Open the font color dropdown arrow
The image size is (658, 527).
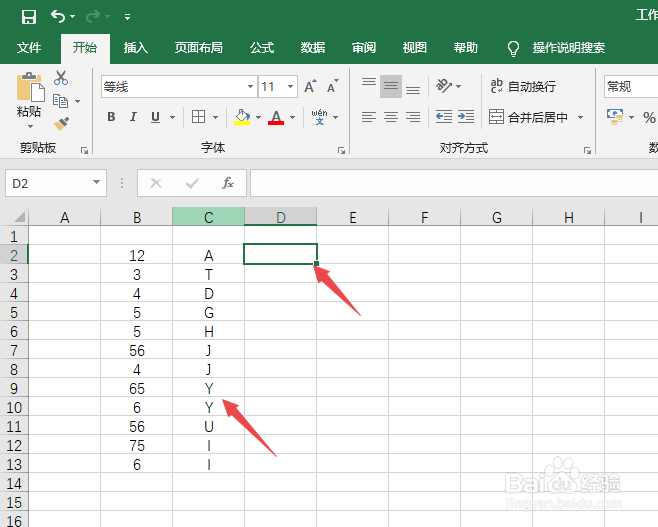point(292,117)
